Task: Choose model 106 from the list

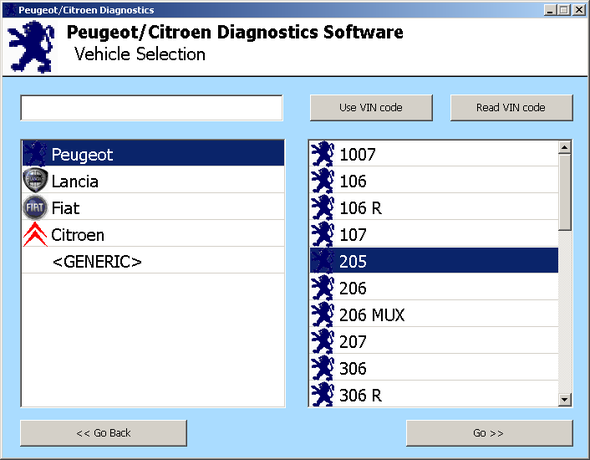Action: click(x=434, y=181)
